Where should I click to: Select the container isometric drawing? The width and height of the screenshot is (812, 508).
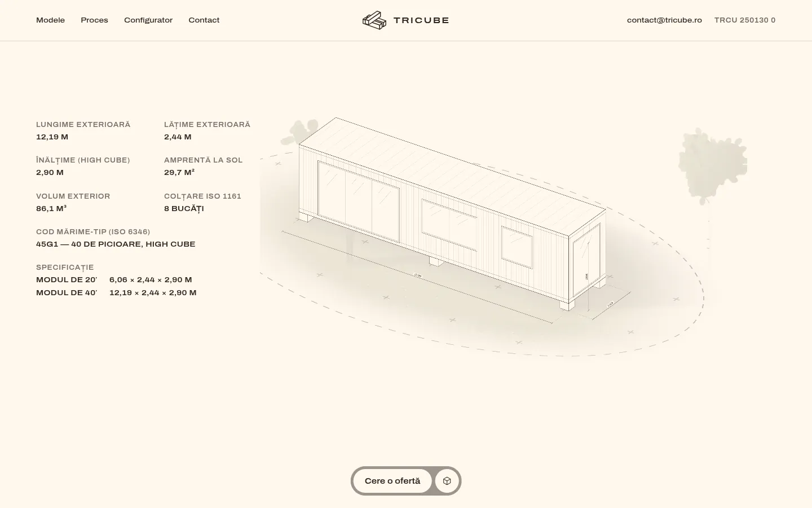pos(453,214)
